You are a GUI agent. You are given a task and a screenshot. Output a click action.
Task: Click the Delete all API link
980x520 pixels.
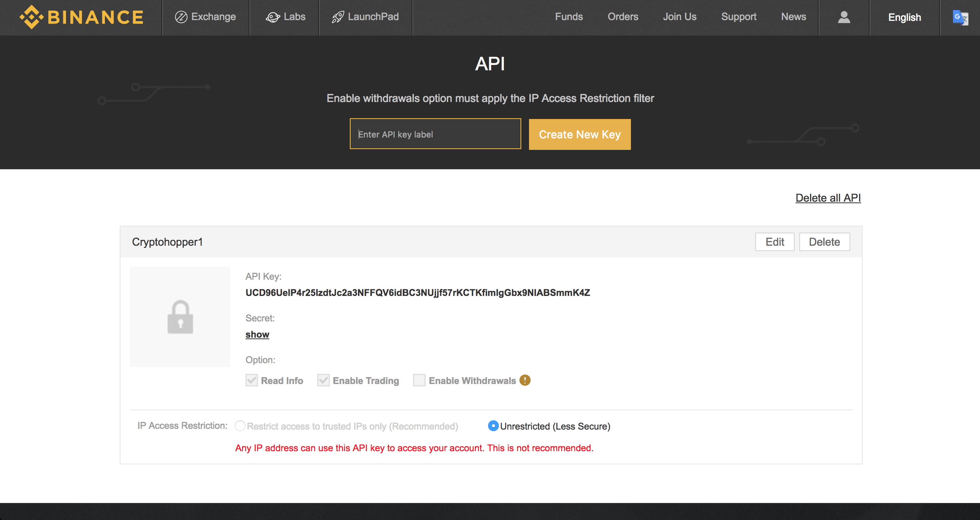tap(828, 198)
